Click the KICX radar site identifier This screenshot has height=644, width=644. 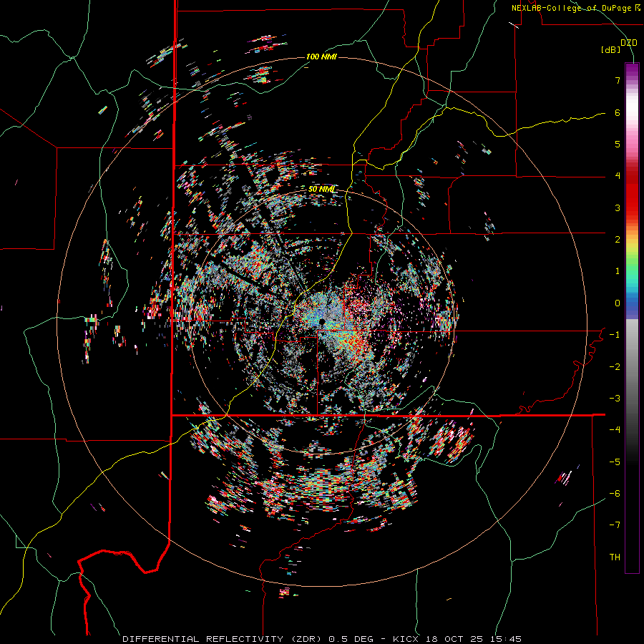point(406,639)
